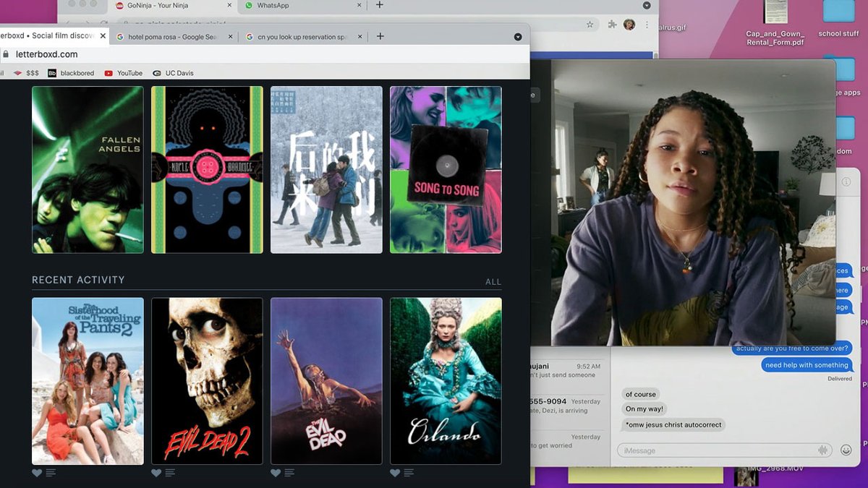Click the heart icon under Sisterhood of the Traveling Pants 2
868x488 pixels.
point(37,473)
